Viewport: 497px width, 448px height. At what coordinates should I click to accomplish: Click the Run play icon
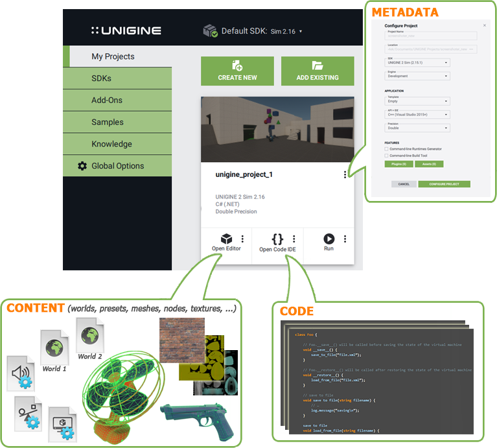[329, 239]
